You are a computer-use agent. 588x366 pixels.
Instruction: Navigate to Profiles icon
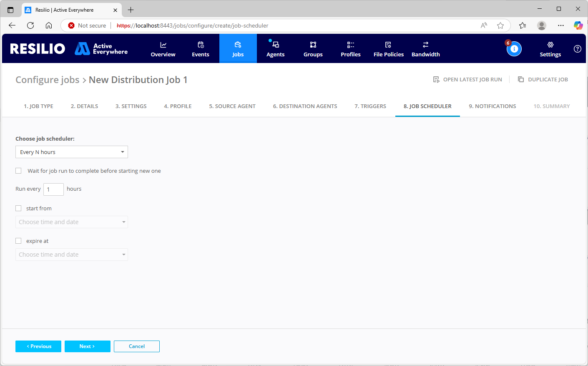click(x=351, y=45)
